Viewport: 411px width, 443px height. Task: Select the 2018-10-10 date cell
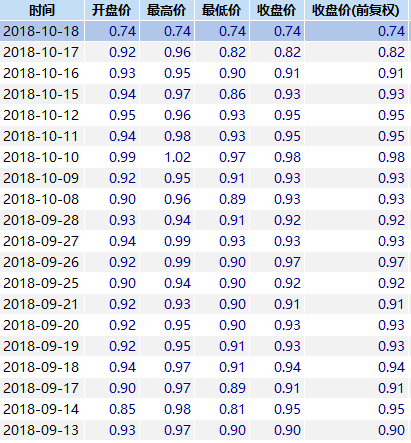click(42, 157)
